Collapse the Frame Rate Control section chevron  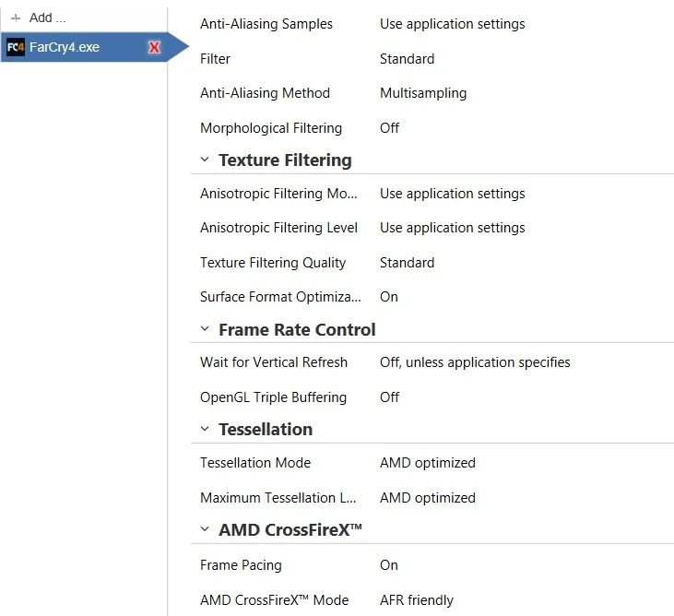[x=205, y=329]
